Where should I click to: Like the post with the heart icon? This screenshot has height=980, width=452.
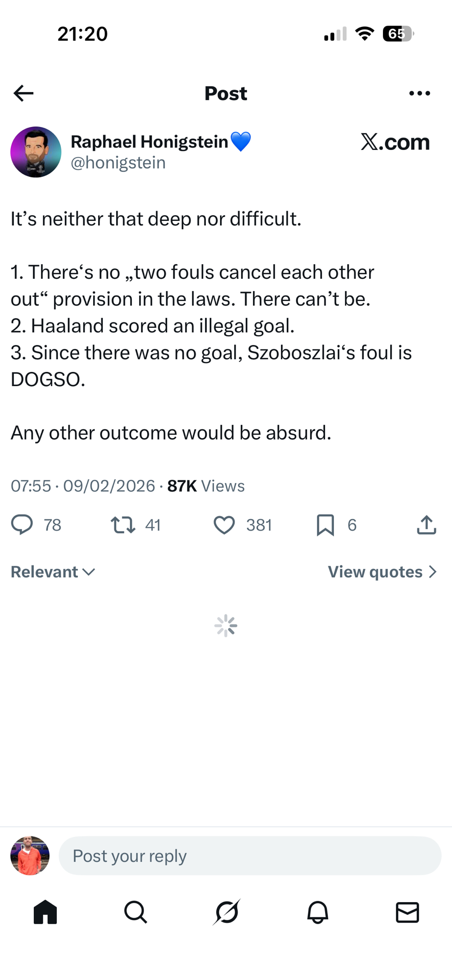tap(224, 525)
